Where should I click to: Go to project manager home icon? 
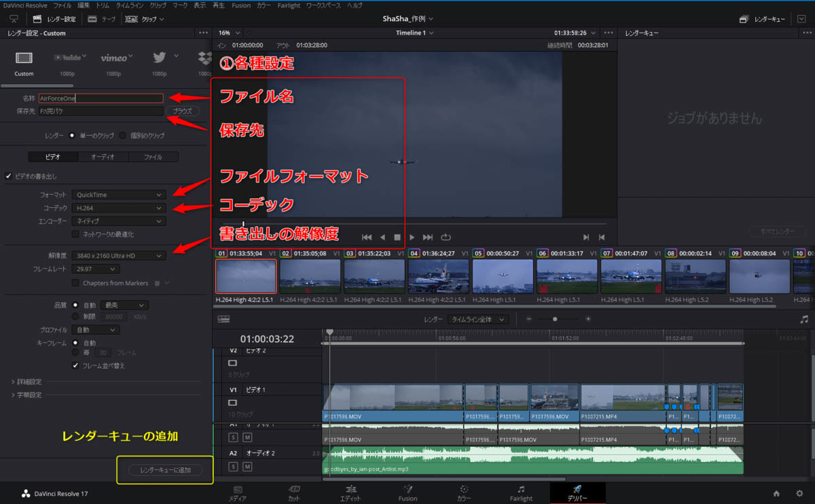tap(776, 494)
